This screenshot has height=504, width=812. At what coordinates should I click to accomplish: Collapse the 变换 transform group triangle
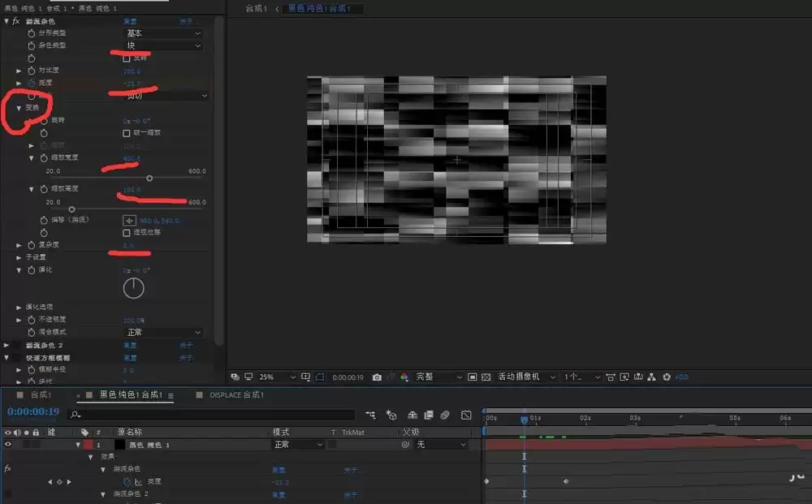tap(19, 108)
